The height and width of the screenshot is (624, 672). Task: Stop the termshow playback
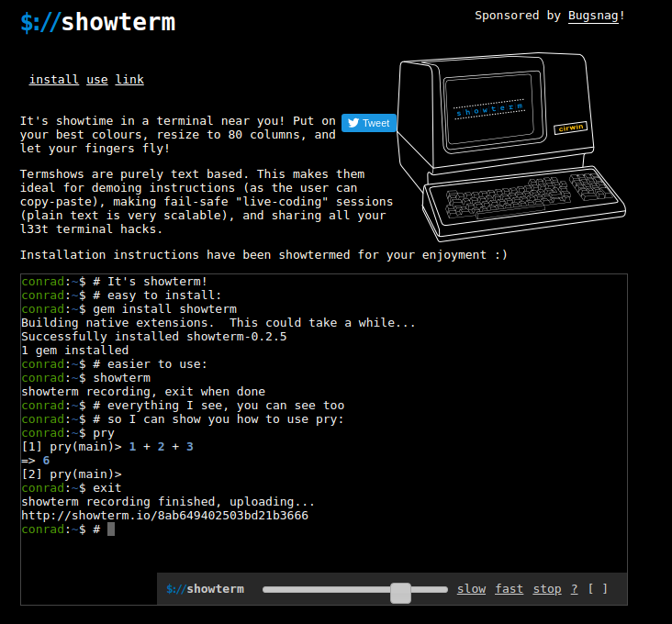[547, 589]
